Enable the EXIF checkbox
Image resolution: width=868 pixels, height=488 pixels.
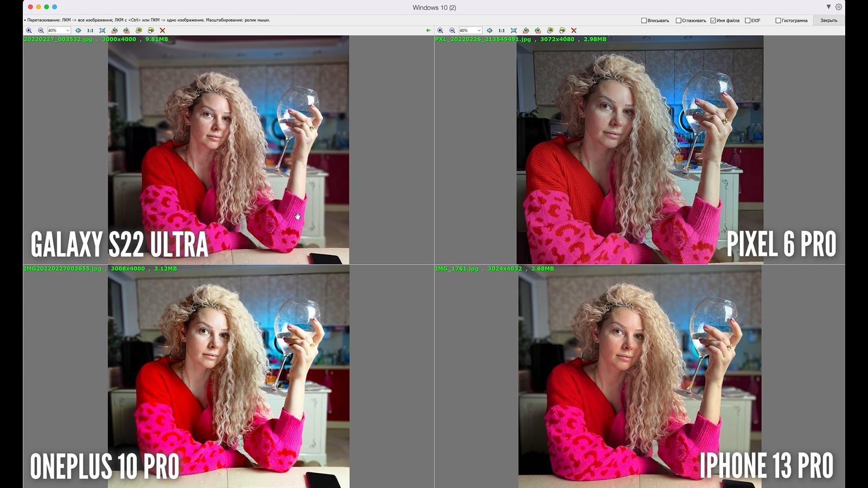(x=748, y=21)
